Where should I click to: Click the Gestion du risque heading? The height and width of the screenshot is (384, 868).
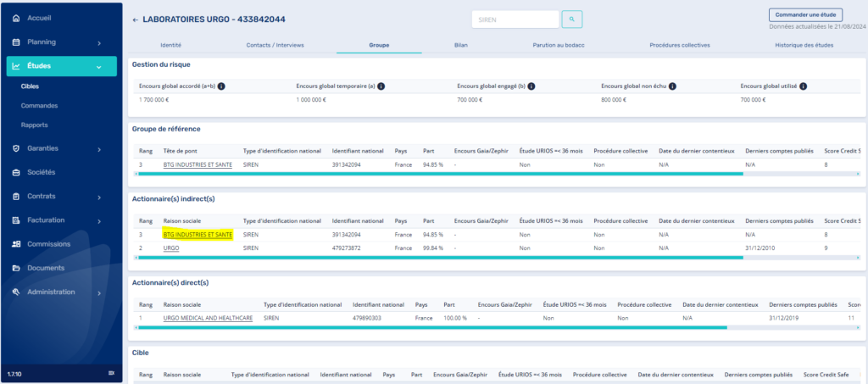tap(161, 64)
